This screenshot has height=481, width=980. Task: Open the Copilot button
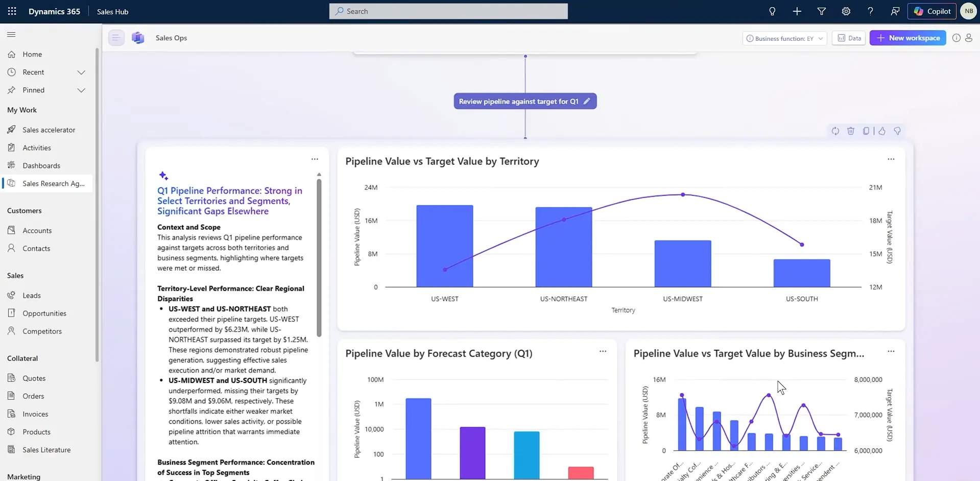(x=932, y=11)
